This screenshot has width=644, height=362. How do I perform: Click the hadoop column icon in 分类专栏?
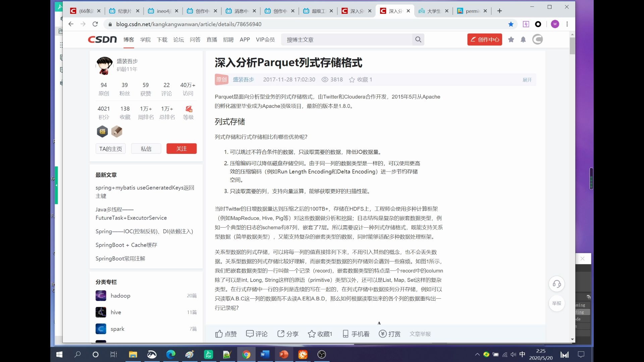[101, 295]
